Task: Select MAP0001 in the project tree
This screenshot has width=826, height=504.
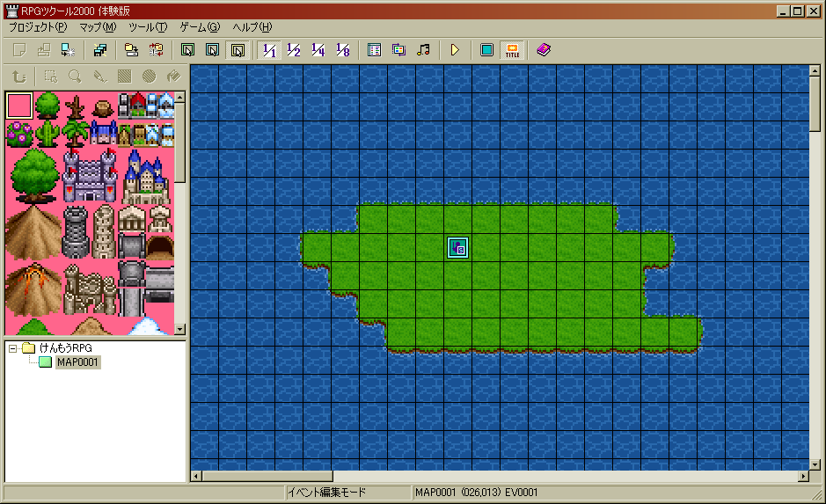Action: click(x=77, y=362)
